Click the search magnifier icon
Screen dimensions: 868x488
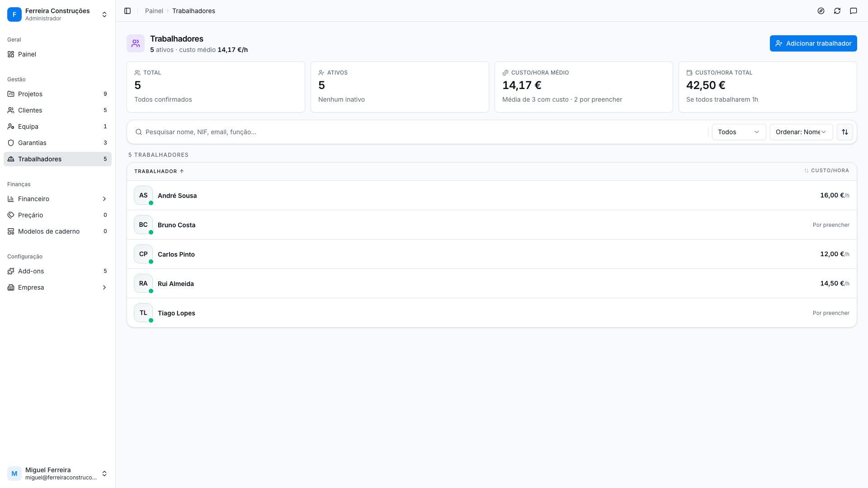tap(139, 132)
